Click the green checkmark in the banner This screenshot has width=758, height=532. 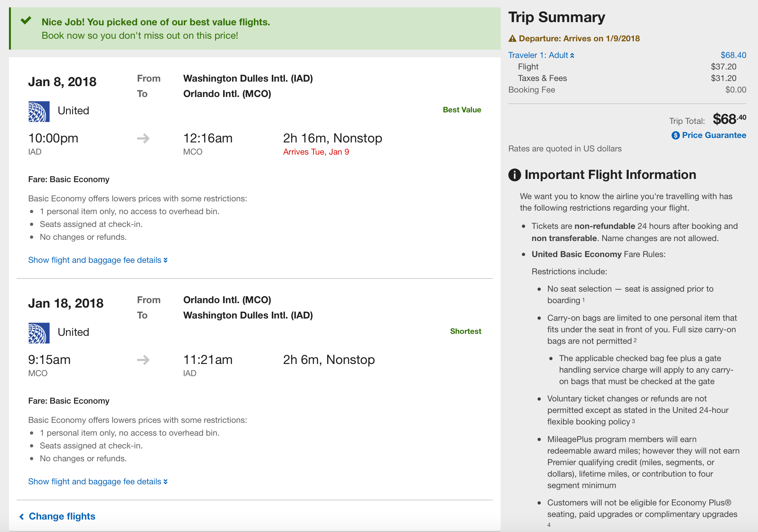(26, 20)
